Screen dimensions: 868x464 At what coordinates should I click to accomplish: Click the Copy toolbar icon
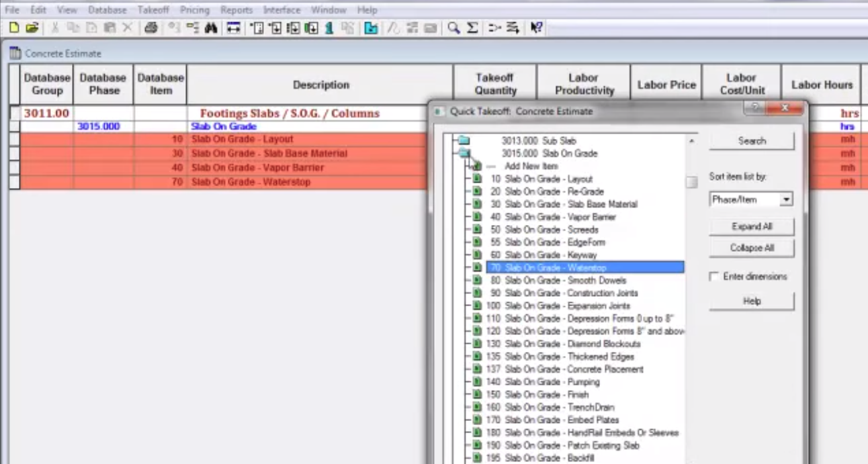tap(73, 28)
